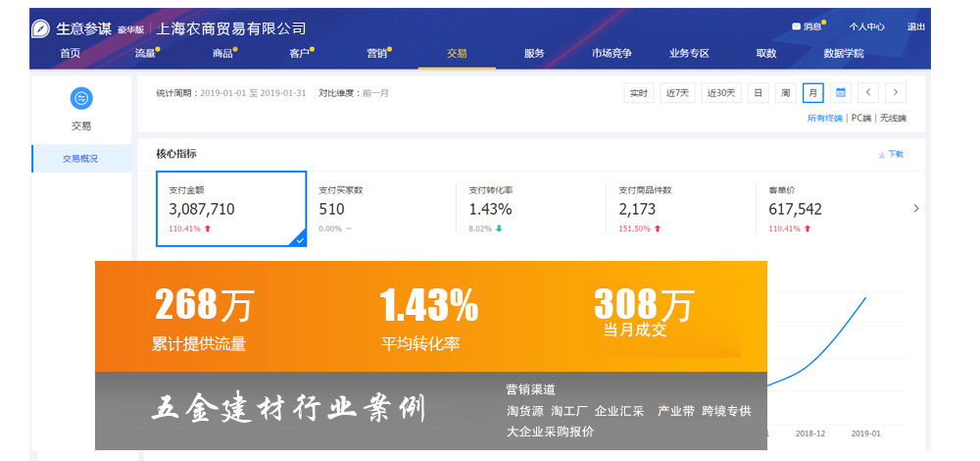Choose the 实时 real-time button

point(638,93)
